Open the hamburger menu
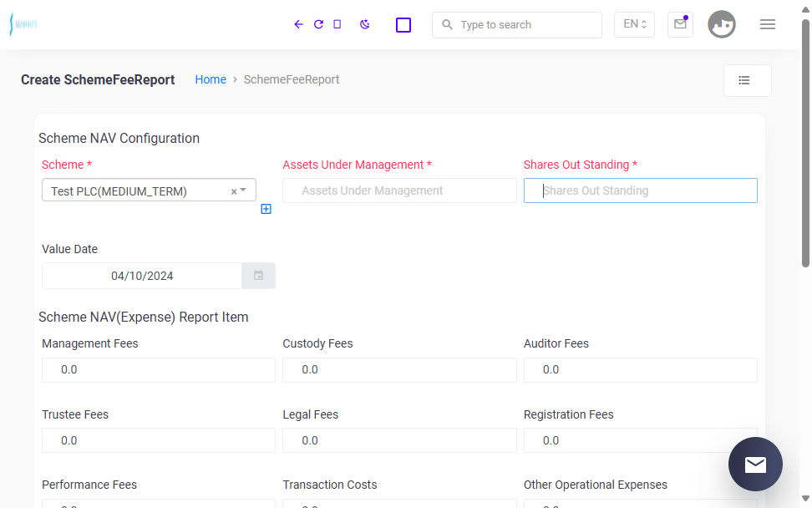The image size is (812, 508). [768, 24]
